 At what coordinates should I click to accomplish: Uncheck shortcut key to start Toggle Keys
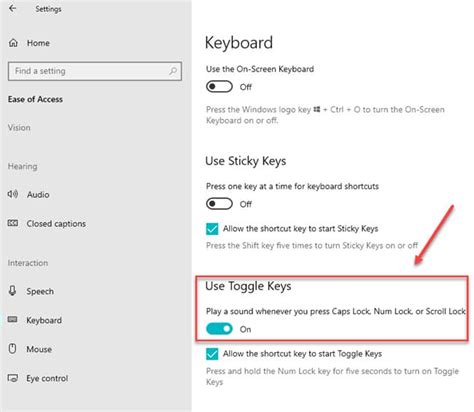tap(212, 354)
